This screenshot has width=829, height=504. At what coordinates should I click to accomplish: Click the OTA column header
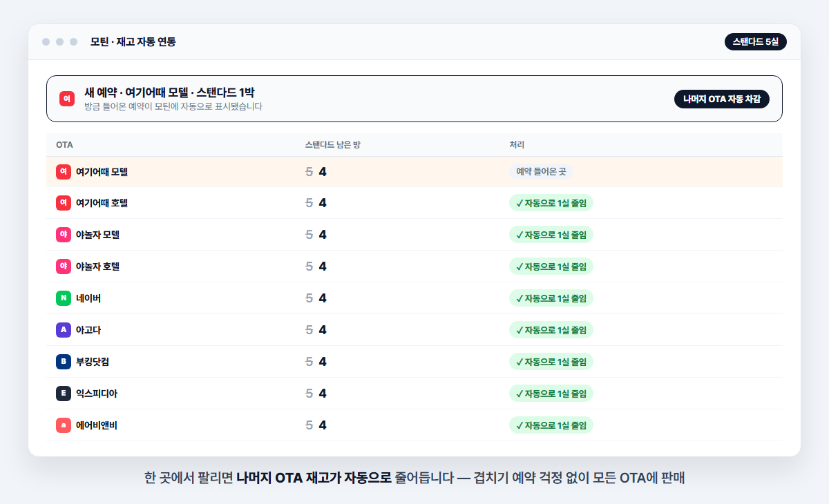64,145
